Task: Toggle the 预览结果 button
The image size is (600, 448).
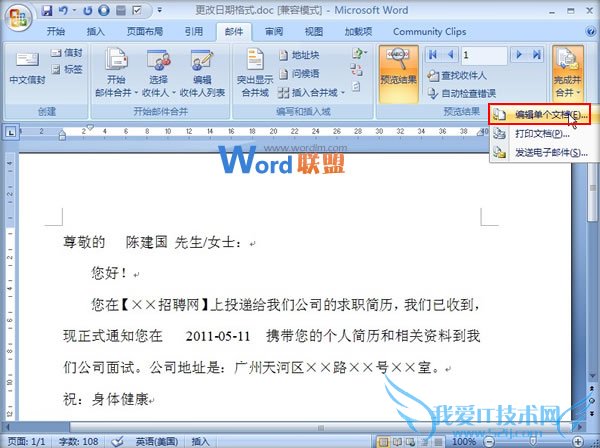Action: pos(398,73)
